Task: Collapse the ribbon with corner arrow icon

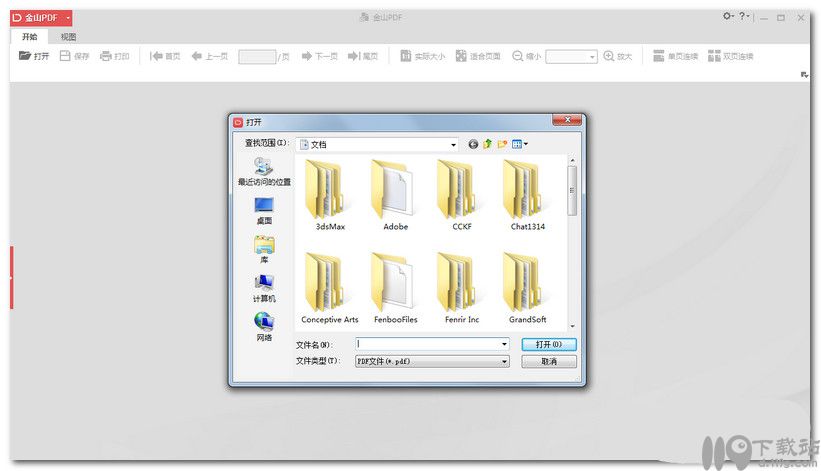Action: (804, 75)
